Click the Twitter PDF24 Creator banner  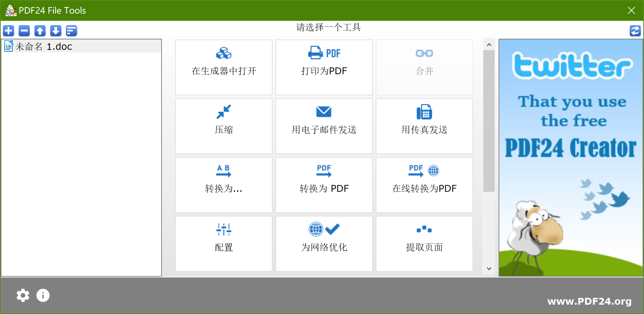[x=571, y=158]
